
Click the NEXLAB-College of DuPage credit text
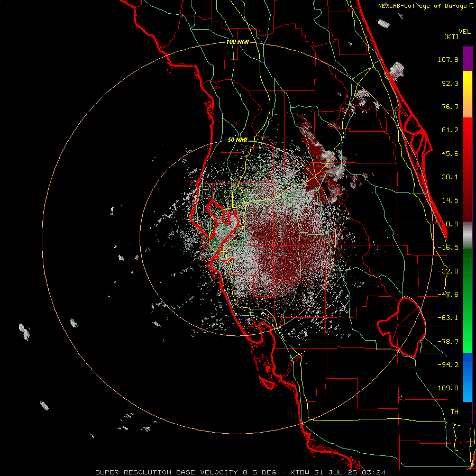pyautogui.click(x=426, y=6)
